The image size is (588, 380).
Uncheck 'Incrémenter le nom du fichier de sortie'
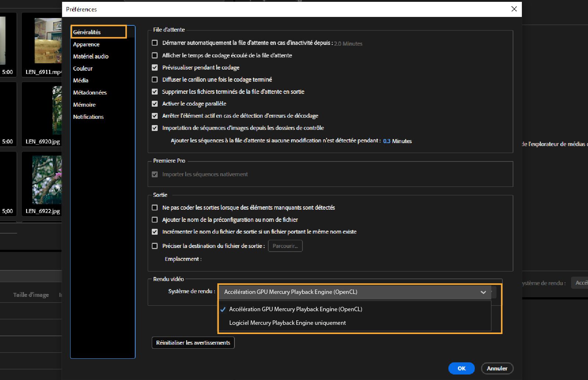pos(155,232)
